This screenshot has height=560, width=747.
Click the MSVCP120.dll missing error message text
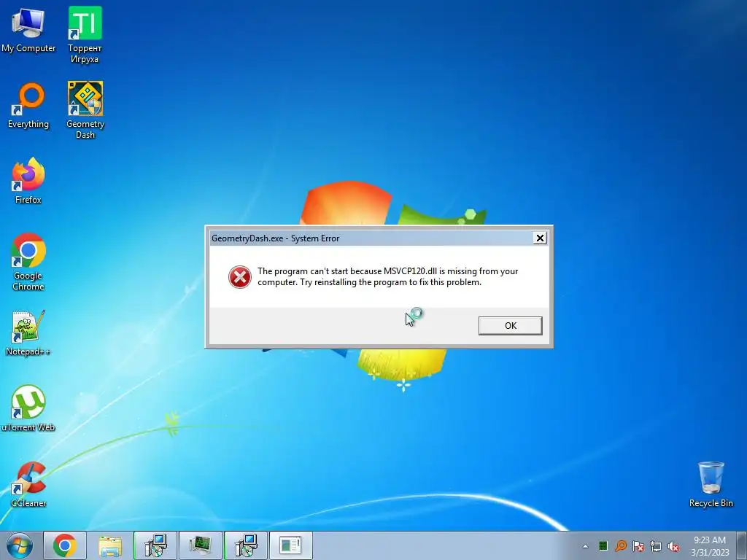(x=387, y=276)
